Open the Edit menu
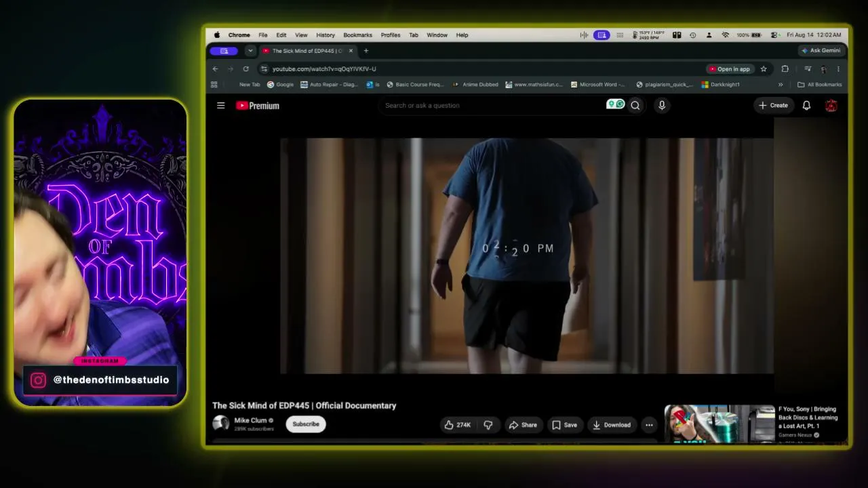This screenshot has width=868, height=488. [x=281, y=35]
